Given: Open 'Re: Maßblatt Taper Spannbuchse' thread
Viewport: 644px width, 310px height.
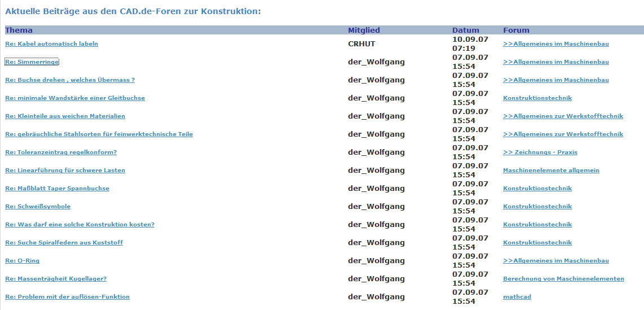Looking at the screenshot, I should coord(57,189).
